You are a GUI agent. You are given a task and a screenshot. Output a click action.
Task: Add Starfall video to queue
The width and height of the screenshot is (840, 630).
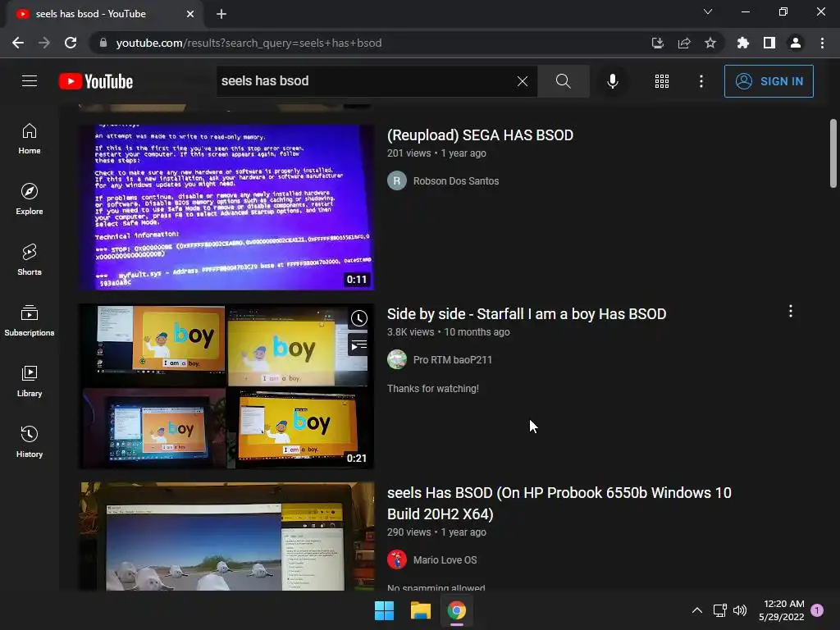click(x=359, y=345)
